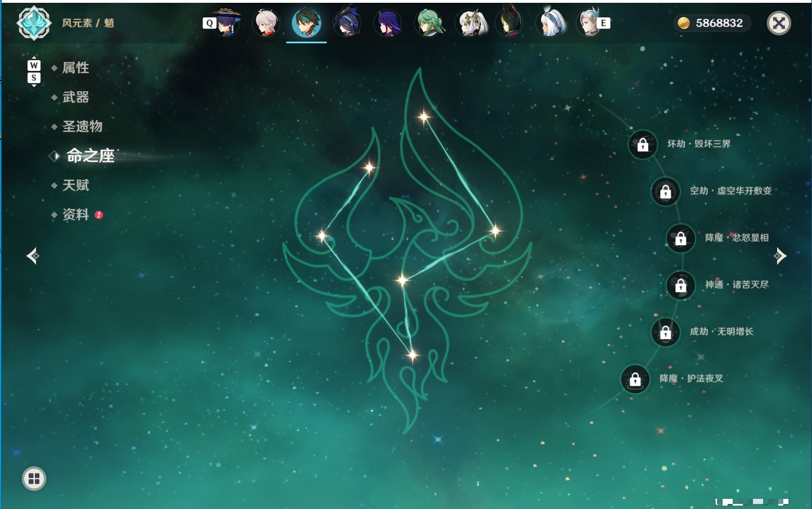Close the character screen with X
Screen dimensions: 812x509
point(779,23)
